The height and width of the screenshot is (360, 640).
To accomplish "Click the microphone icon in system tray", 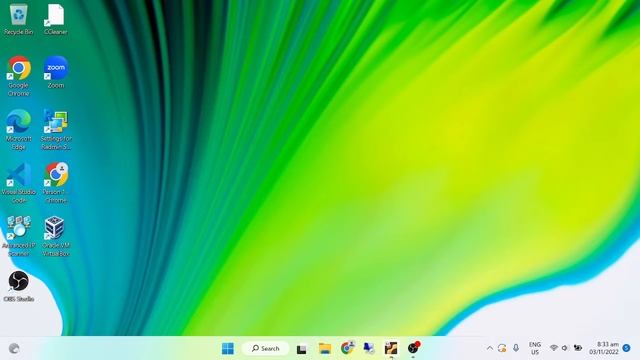I will tap(516, 348).
